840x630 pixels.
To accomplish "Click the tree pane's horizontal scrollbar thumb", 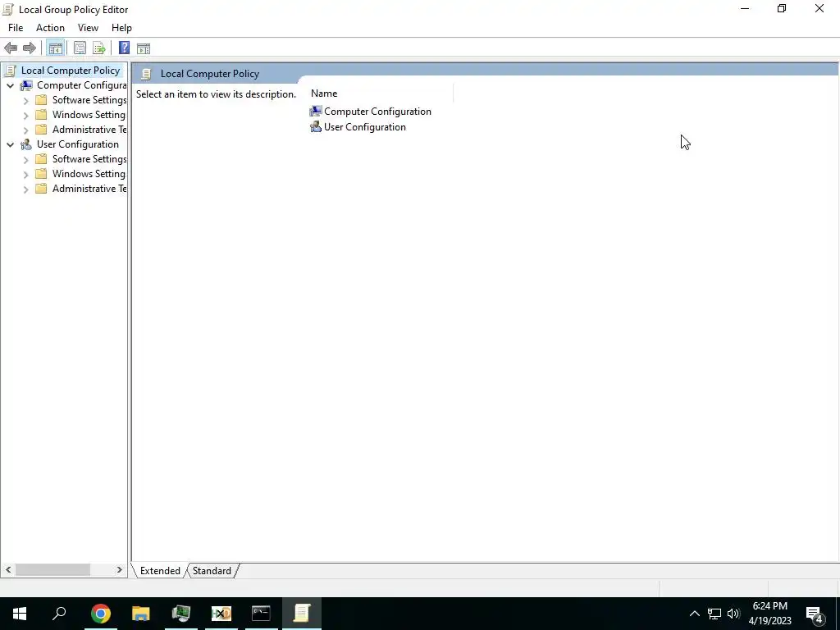I will click(x=52, y=569).
